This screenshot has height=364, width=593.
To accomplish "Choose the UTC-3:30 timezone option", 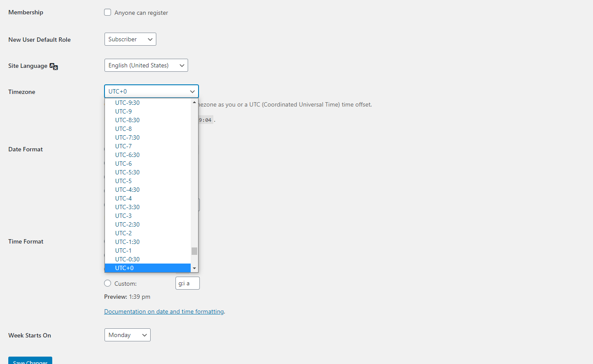I will coord(127,207).
